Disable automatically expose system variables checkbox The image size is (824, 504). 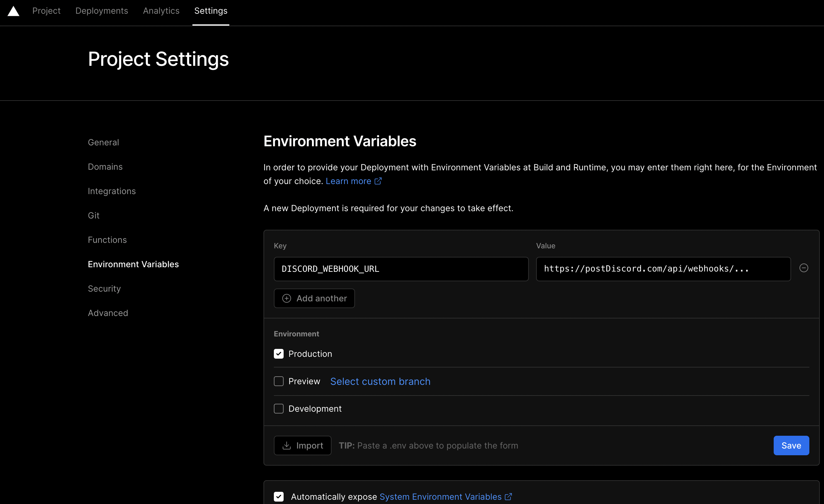point(278,497)
